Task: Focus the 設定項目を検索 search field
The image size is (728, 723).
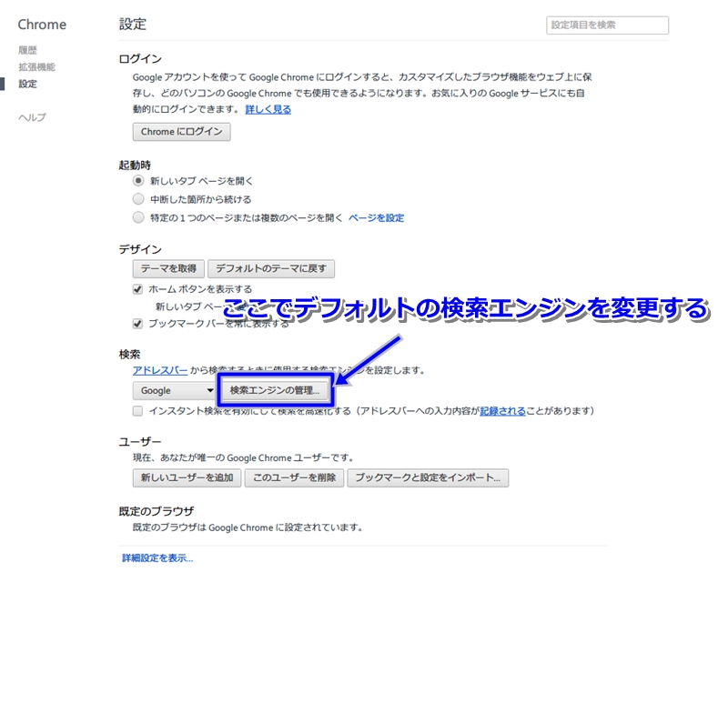Action: coord(607,25)
